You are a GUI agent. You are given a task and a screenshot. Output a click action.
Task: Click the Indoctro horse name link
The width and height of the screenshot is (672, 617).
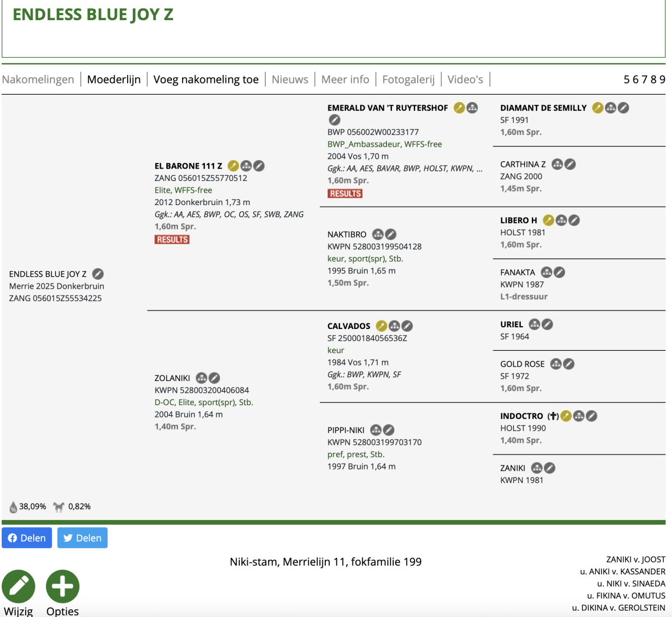pos(521,416)
